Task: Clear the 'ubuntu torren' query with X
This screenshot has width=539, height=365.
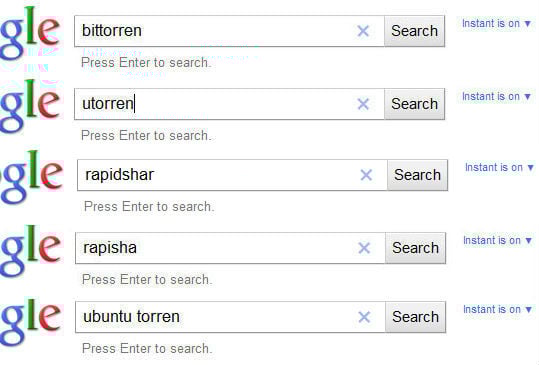Action: [364, 317]
